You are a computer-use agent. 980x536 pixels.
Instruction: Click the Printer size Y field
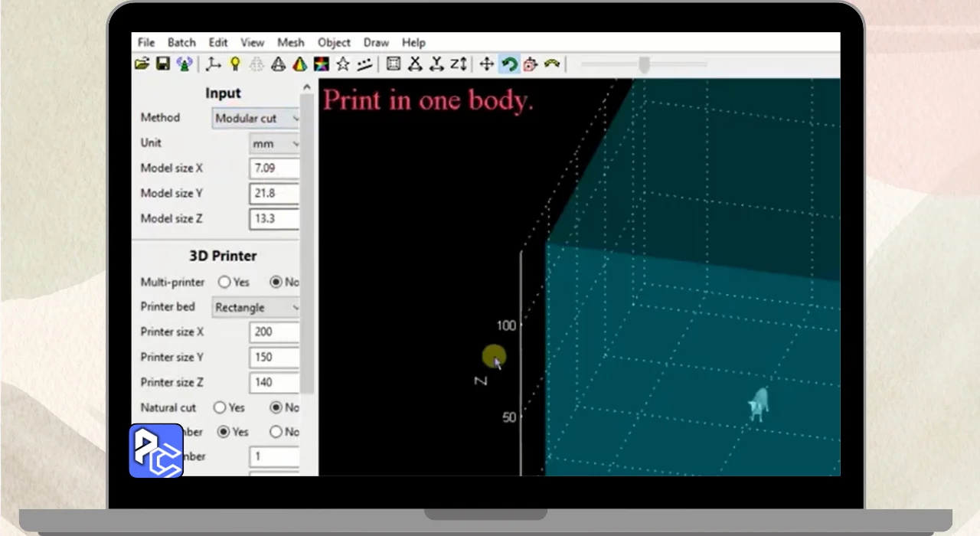pyautogui.click(x=274, y=358)
